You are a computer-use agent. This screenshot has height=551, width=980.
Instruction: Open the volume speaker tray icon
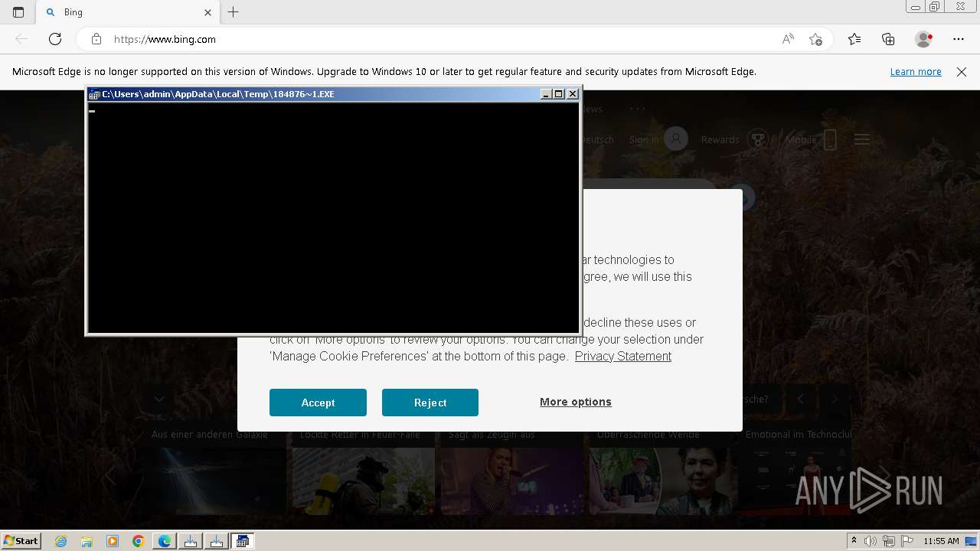pyautogui.click(x=871, y=541)
